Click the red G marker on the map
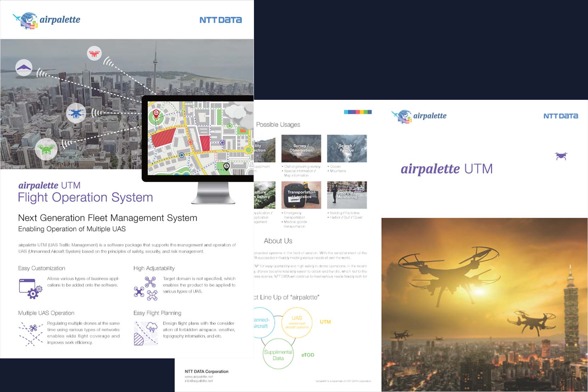Viewport: 588px width, 392px height. (x=156, y=114)
